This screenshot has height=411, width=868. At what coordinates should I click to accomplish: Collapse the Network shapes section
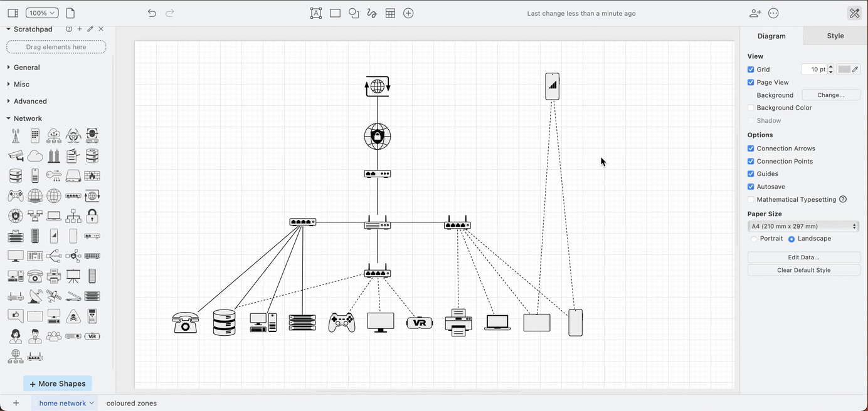click(x=28, y=118)
